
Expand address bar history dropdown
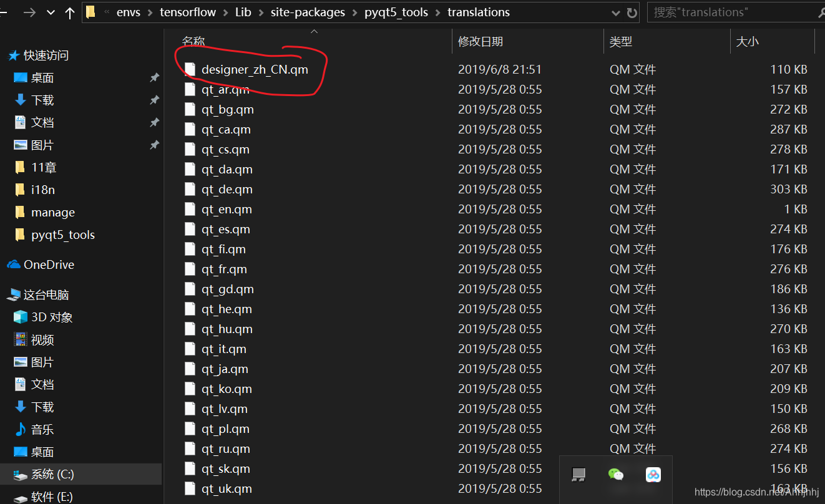click(617, 12)
